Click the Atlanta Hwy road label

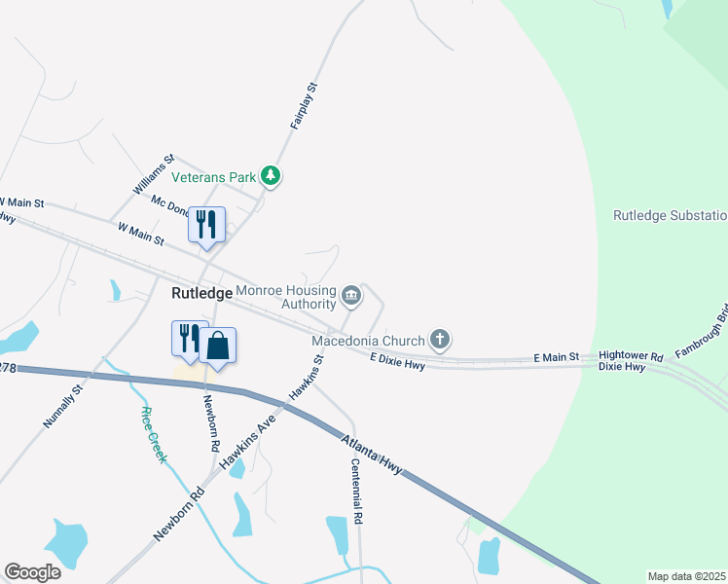pyautogui.click(x=372, y=455)
